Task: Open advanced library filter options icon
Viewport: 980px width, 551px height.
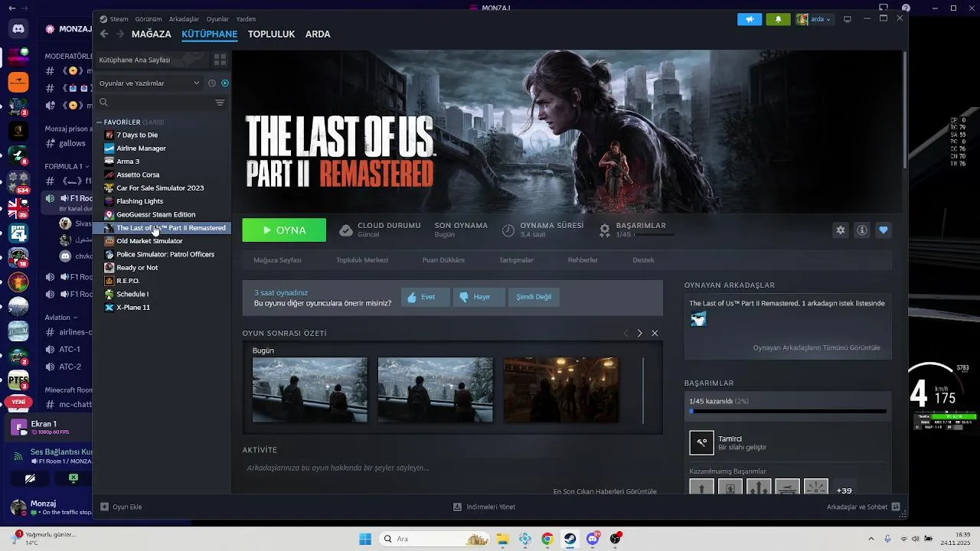Action: point(220,103)
